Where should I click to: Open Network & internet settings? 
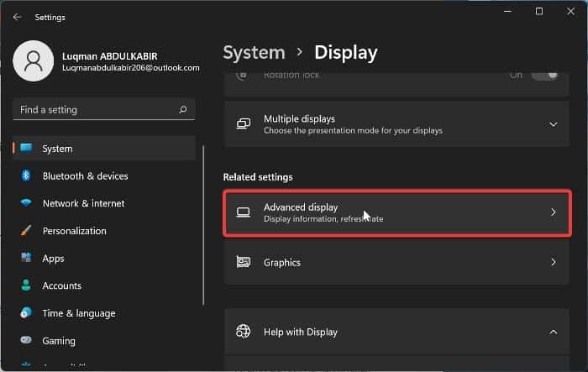tap(84, 203)
